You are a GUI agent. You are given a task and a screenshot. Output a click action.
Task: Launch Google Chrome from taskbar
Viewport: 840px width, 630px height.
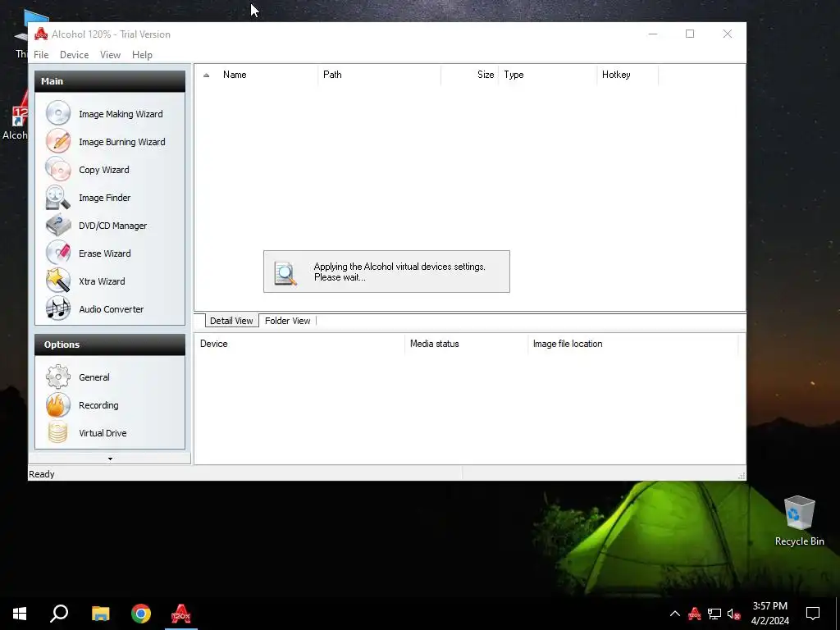point(141,614)
